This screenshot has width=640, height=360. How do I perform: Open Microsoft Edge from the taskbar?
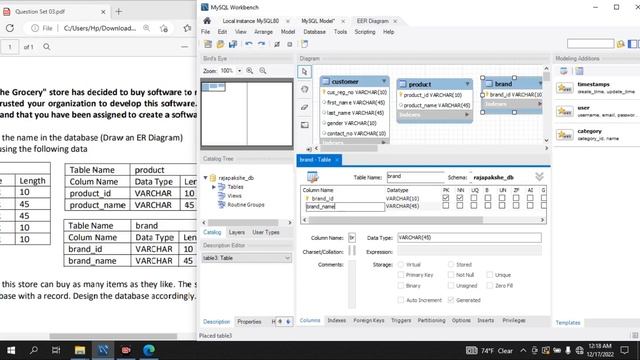(x=149, y=350)
